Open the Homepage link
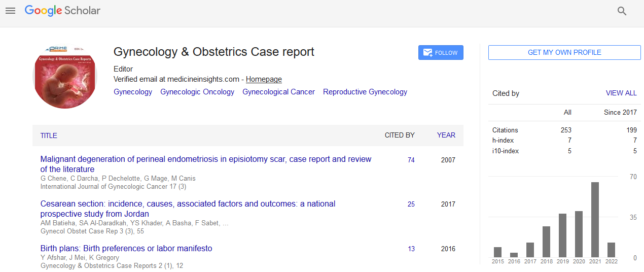This screenshot has height=272, width=644. [264, 79]
